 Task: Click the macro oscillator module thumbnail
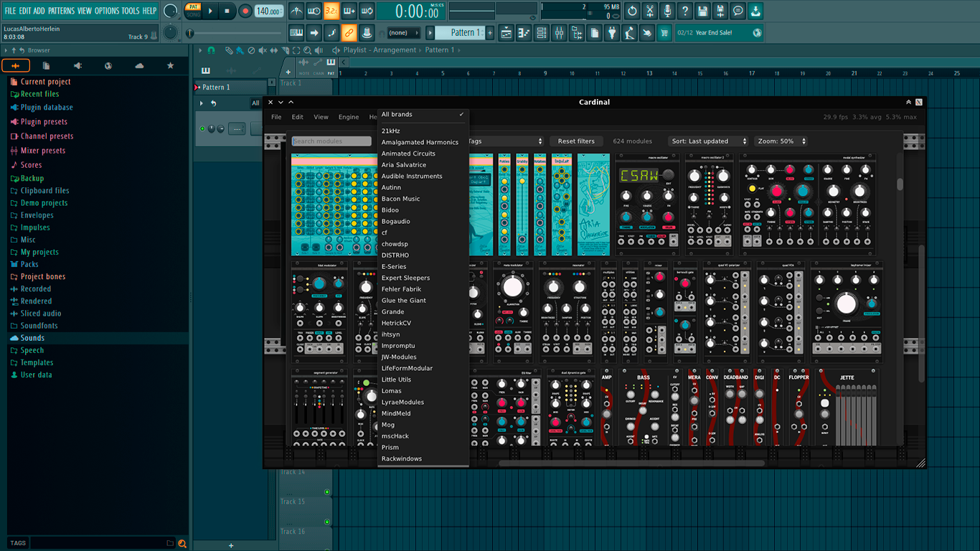647,204
